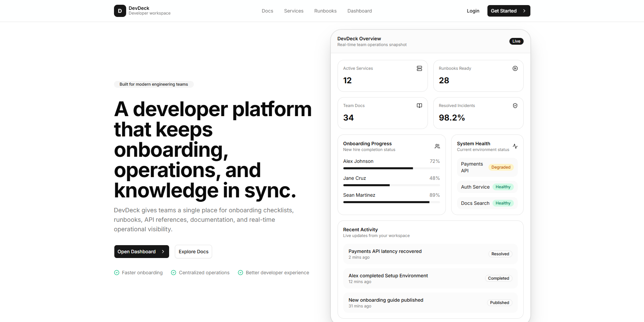Screen dimensions: 644x322
Task: Click the System Health activity pulse icon
Action: click(515, 146)
